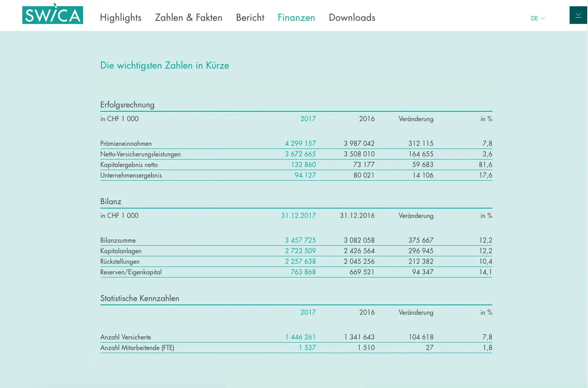Click the Statistische Kennzahlen section title
The image size is (588, 388).
click(x=140, y=298)
